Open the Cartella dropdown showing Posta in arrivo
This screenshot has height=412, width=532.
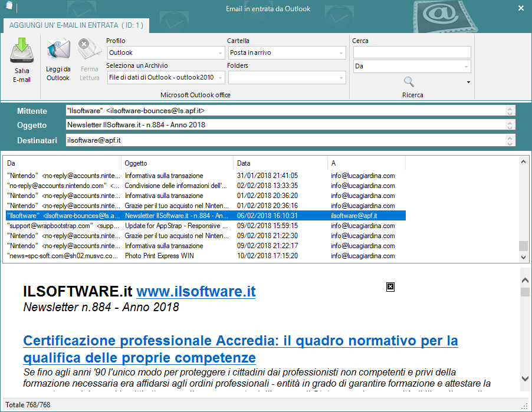[340, 52]
